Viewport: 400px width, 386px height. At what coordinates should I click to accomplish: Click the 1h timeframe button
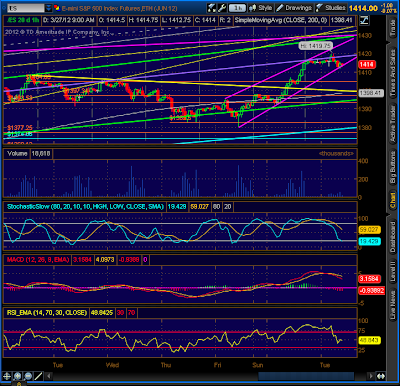[238, 8]
